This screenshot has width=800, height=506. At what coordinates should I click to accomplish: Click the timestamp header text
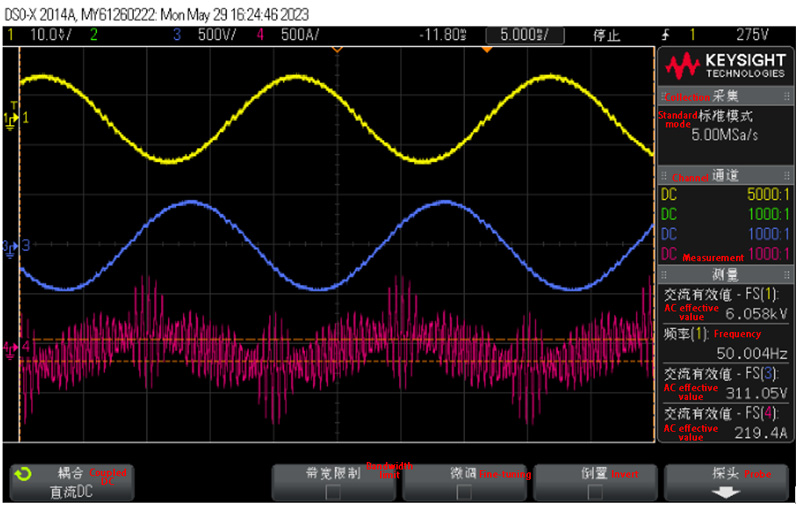click(157, 14)
